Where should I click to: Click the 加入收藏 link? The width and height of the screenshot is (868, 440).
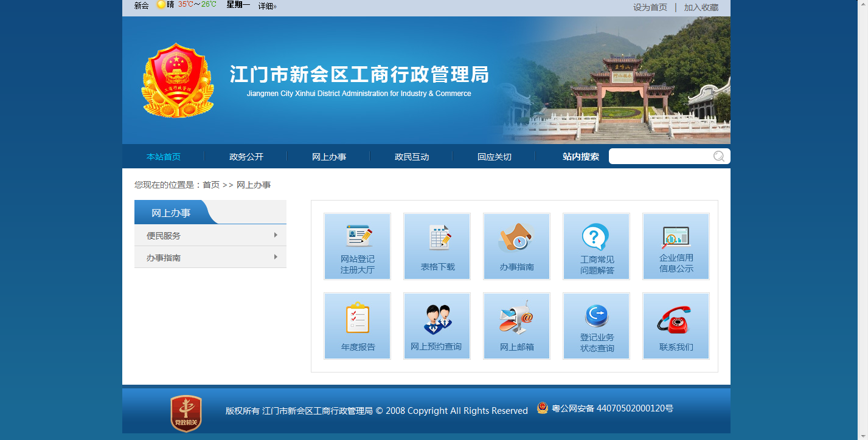(x=701, y=7)
